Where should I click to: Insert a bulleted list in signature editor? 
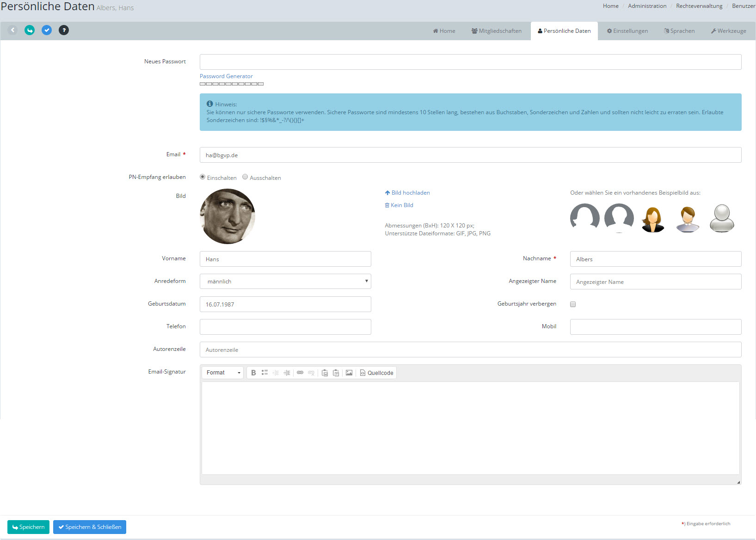click(x=264, y=373)
